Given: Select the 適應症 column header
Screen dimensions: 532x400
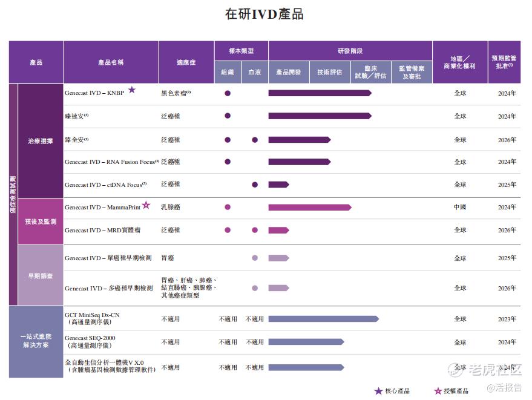Looking at the screenshot, I should coord(186,62).
